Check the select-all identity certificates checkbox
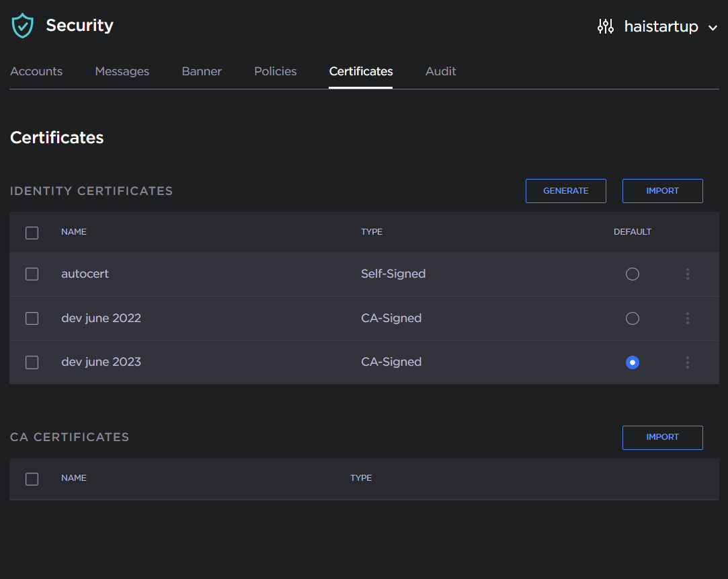Image resolution: width=728 pixels, height=579 pixels. [32, 233]
